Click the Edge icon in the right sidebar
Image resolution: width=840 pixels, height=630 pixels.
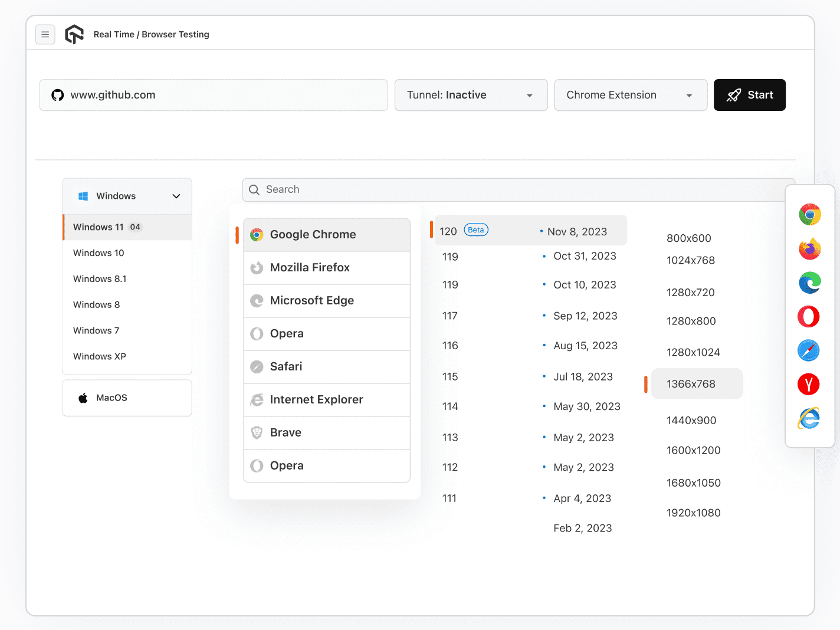tap(809, 283)
